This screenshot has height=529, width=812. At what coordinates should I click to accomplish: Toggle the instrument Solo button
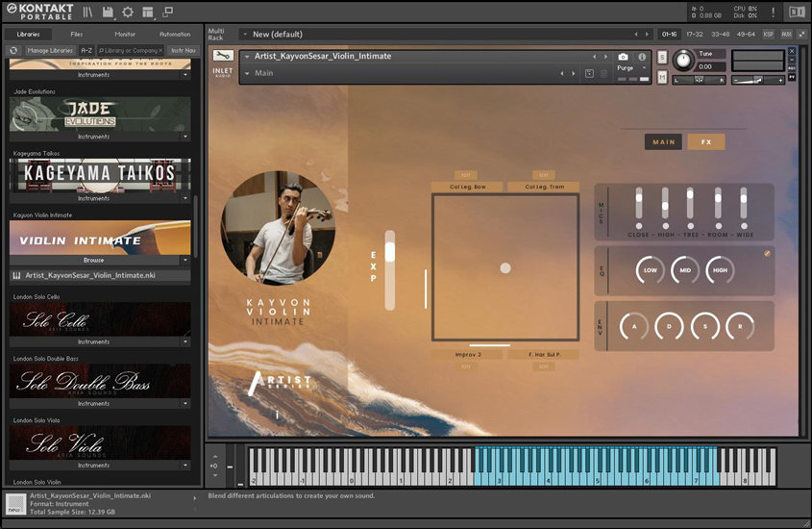point(662,57)
